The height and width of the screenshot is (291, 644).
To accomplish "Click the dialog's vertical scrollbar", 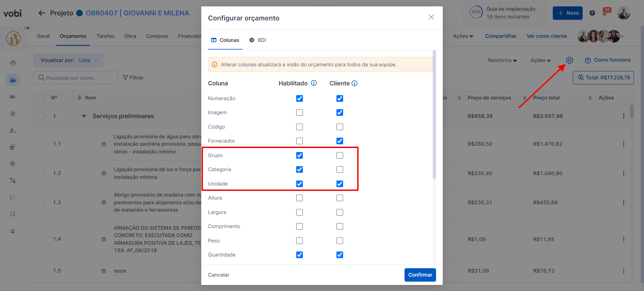I will click(x=434, y=114).
